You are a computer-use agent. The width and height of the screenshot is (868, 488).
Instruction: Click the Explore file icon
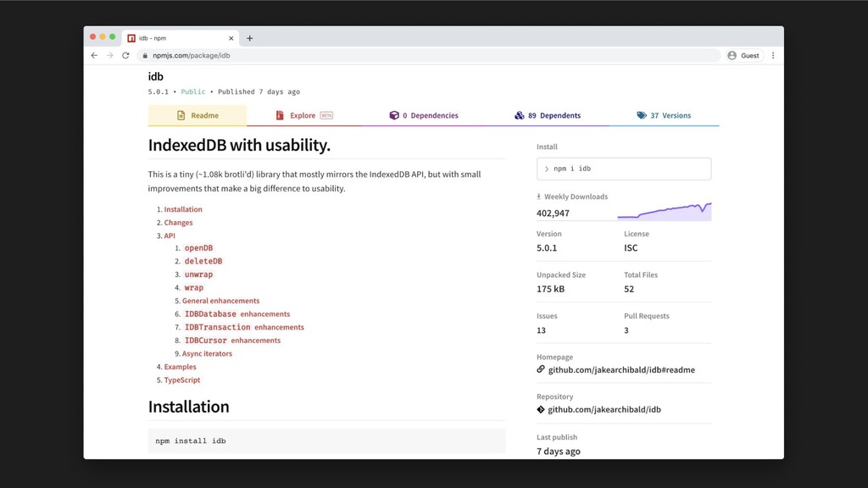(x=280, y=115)
